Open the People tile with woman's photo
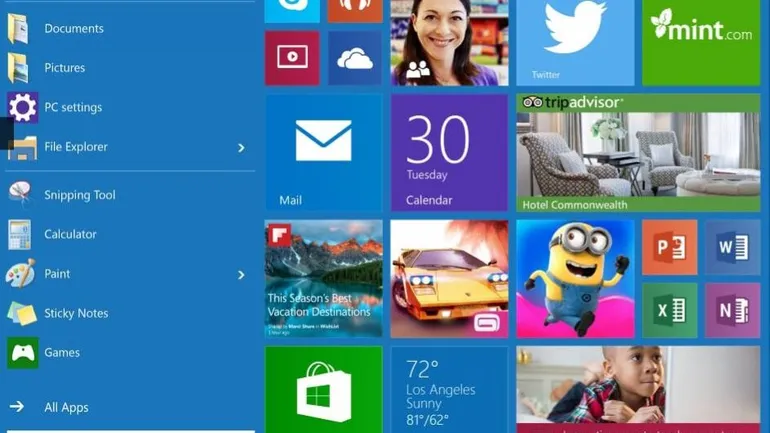Viewport: 770px width, 433px height. (449, 43)
